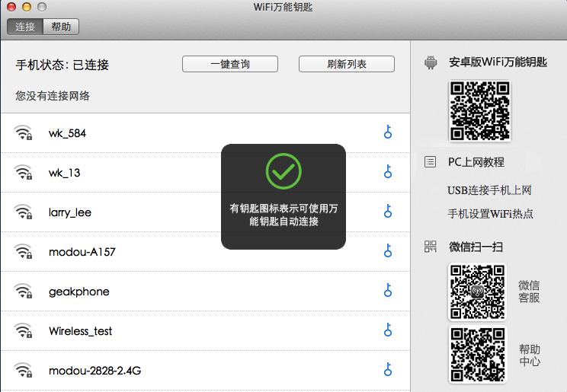Click the 您没有连接网络 message

click(53, 96)
